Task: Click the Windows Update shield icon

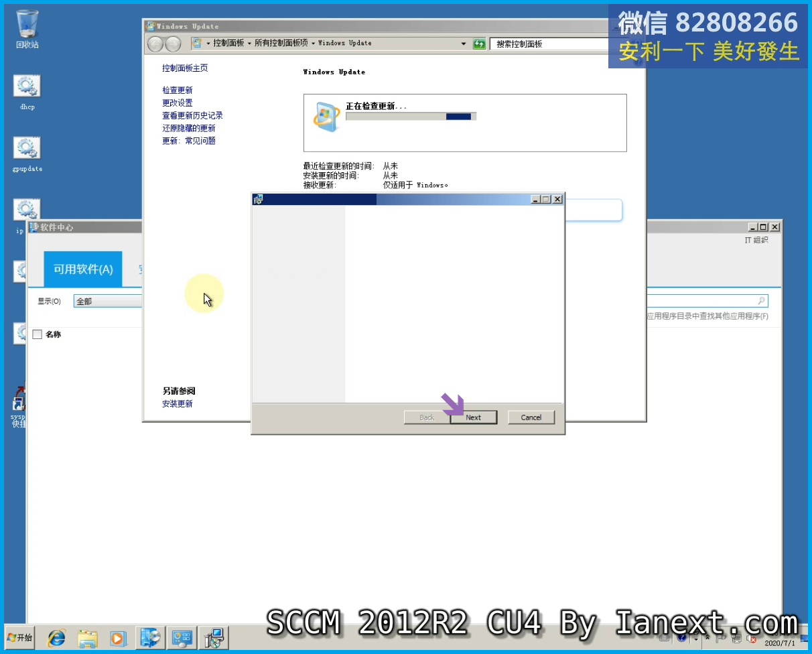Action: point(326,116)
